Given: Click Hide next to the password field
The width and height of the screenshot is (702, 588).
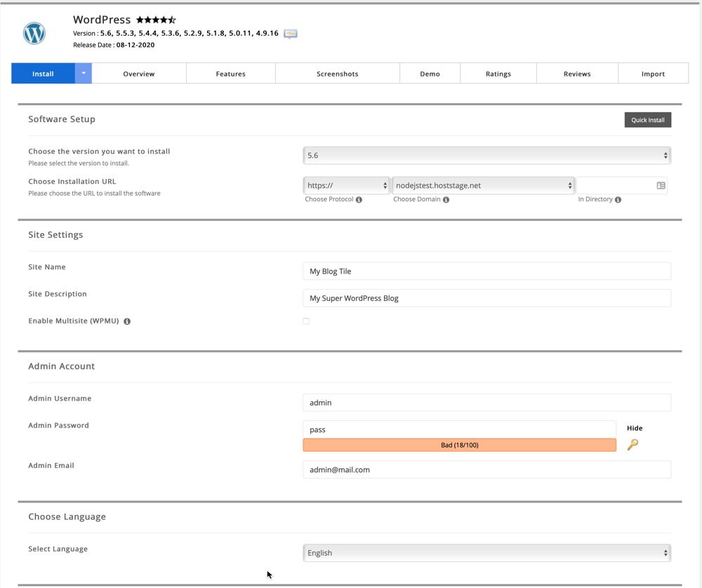Looking at the screenshot, I should coord(635,428).
